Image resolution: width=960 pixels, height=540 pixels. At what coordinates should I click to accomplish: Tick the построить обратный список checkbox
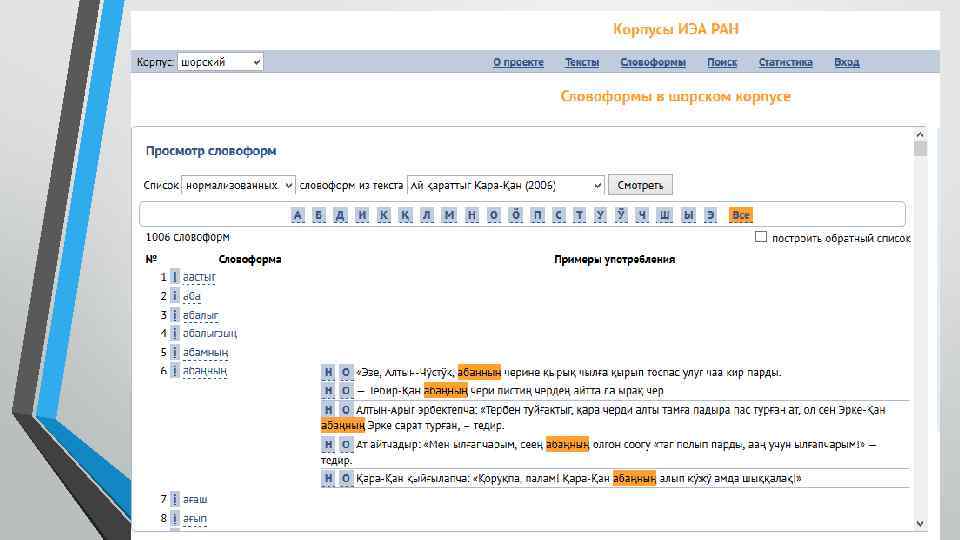click(760, 236)
